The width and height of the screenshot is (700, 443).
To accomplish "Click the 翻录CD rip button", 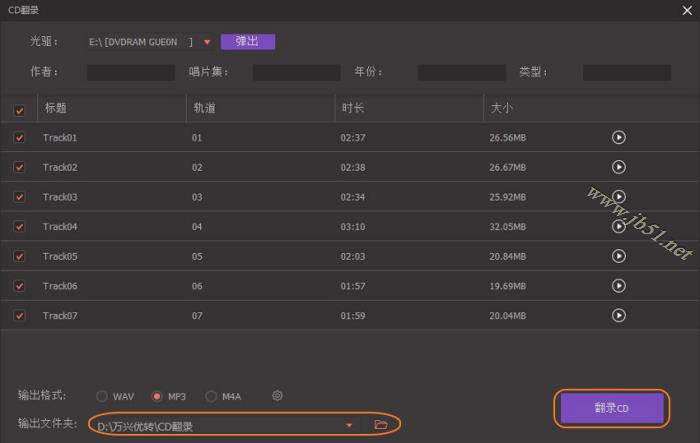I will pyautogui.click(x=612, y=408).
